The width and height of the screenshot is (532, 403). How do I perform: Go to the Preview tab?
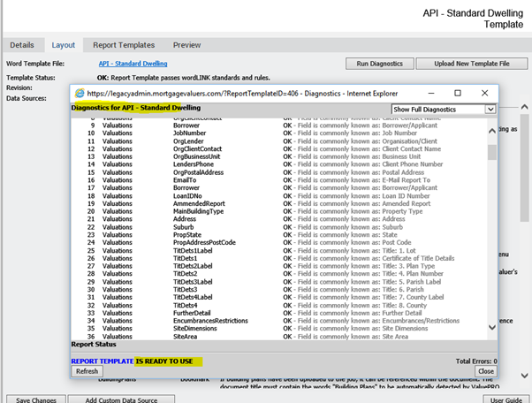click(187, 45)
